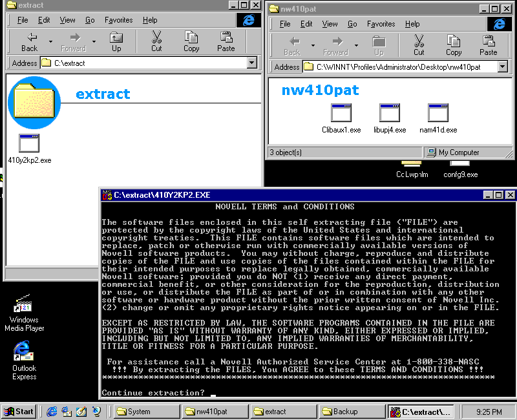Open Edit menu in extract window

(44, 20)
